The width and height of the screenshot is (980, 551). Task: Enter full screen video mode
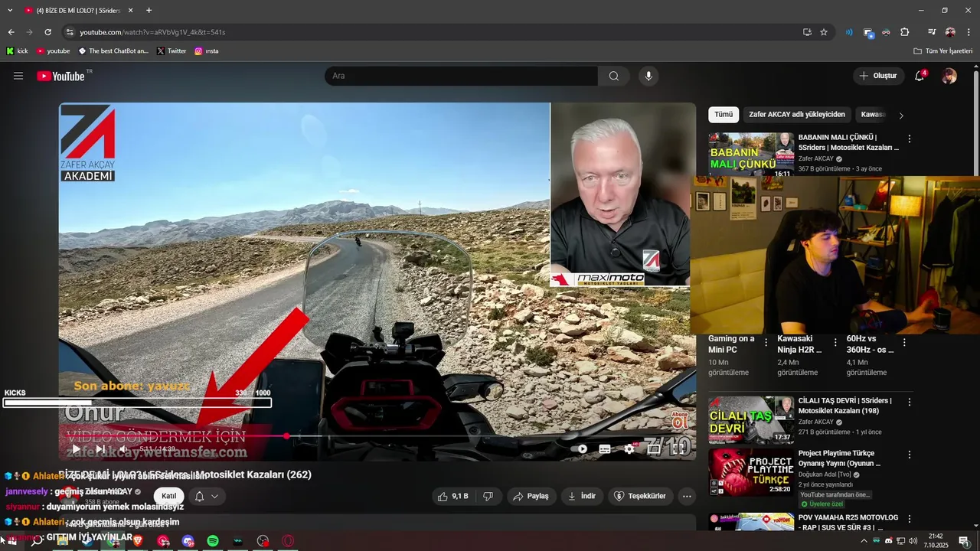(678, 449)
